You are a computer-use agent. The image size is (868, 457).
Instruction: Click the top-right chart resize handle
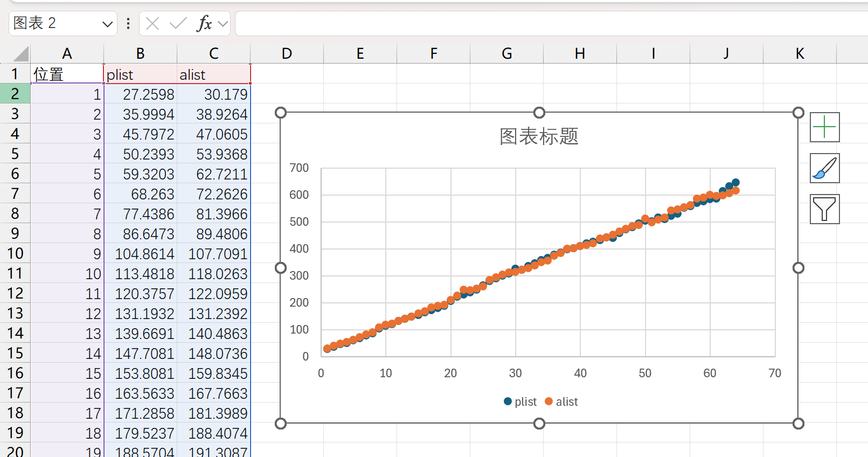click(x=798, y=113)
